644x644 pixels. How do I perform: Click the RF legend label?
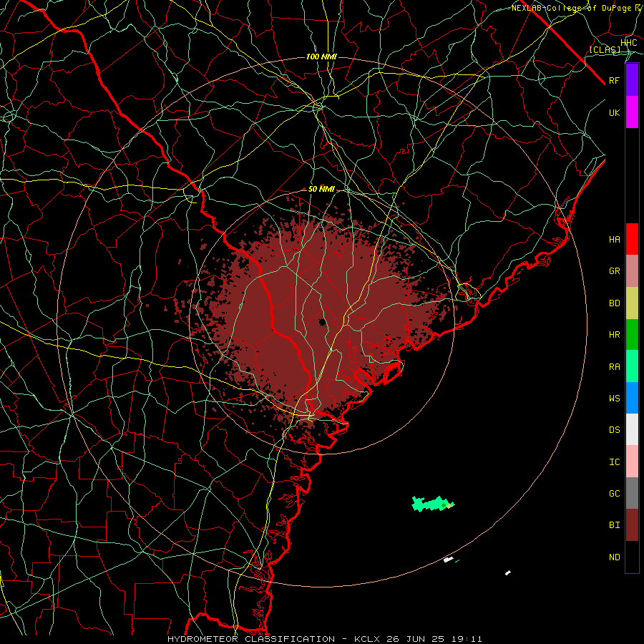point(615,80)
